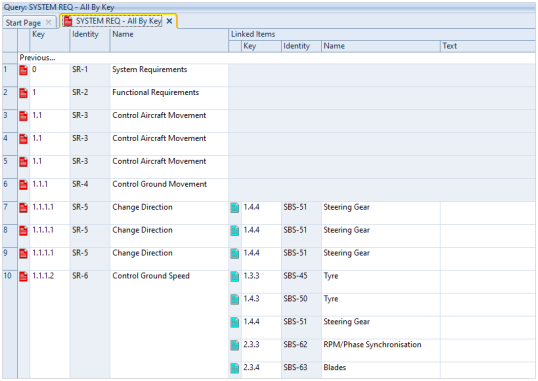538x381 pixels.
Task: Click the red icon for SR-4 row
Action: [x=23, y=185]
